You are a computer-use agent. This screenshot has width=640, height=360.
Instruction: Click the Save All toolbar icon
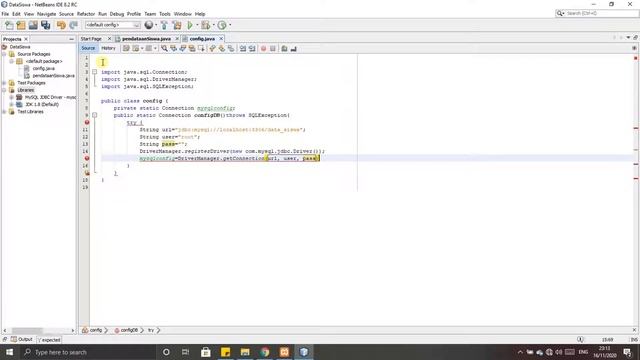pos(45,25)
